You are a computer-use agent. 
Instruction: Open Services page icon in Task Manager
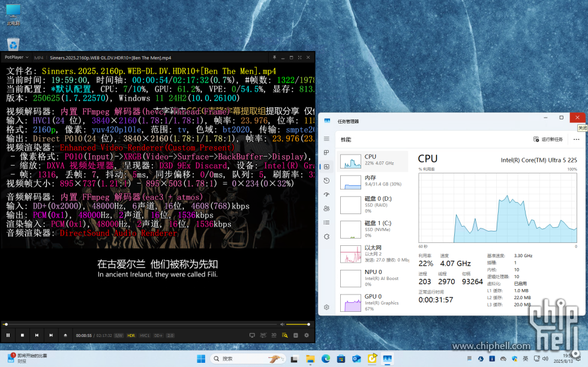[326, 236]
